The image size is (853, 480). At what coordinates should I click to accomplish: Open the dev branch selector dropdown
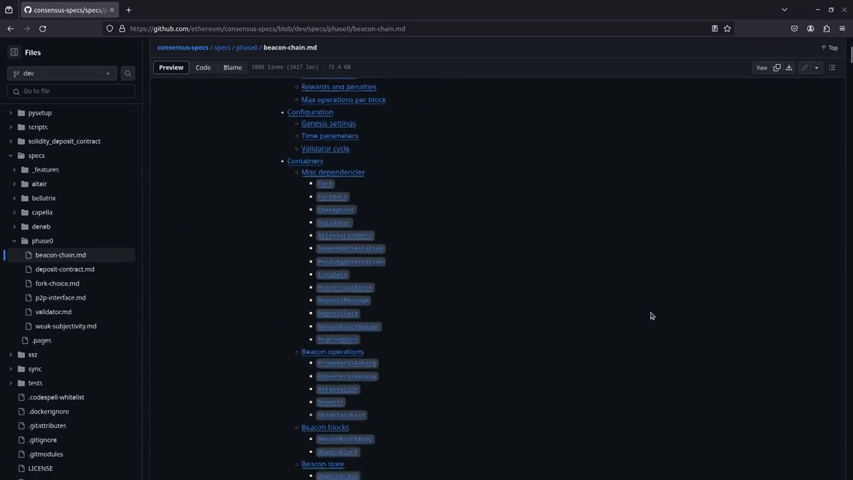click(62, 73)
